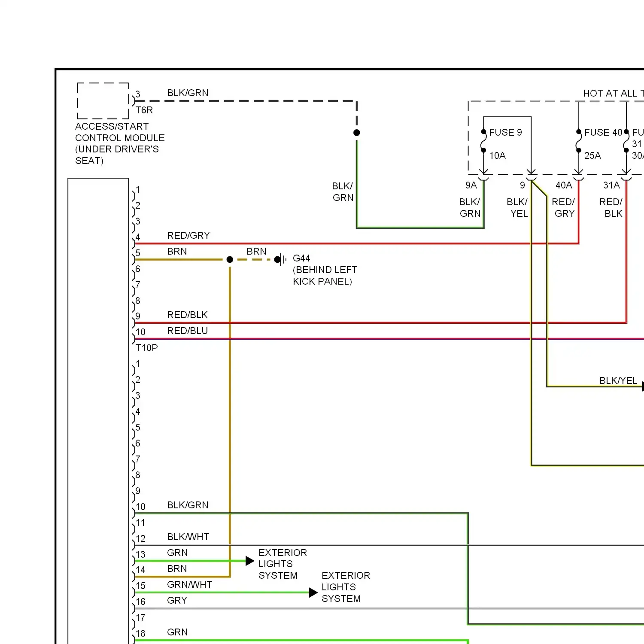644x644 pixels.
Task: Click the 10A fuse rating text
Action: point(497,155)
